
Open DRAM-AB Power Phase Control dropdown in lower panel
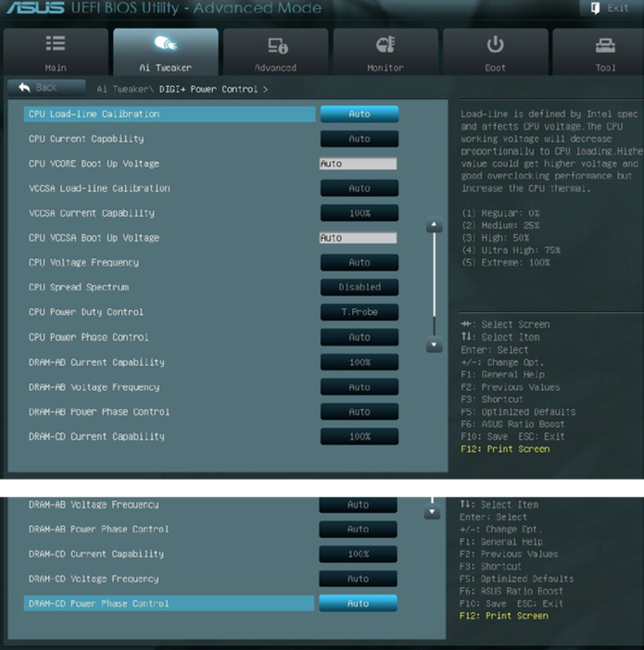(x=358, y=530)
